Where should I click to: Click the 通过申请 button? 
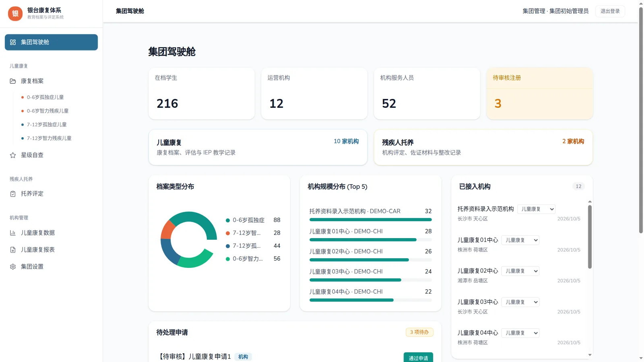tap(418, 358)
